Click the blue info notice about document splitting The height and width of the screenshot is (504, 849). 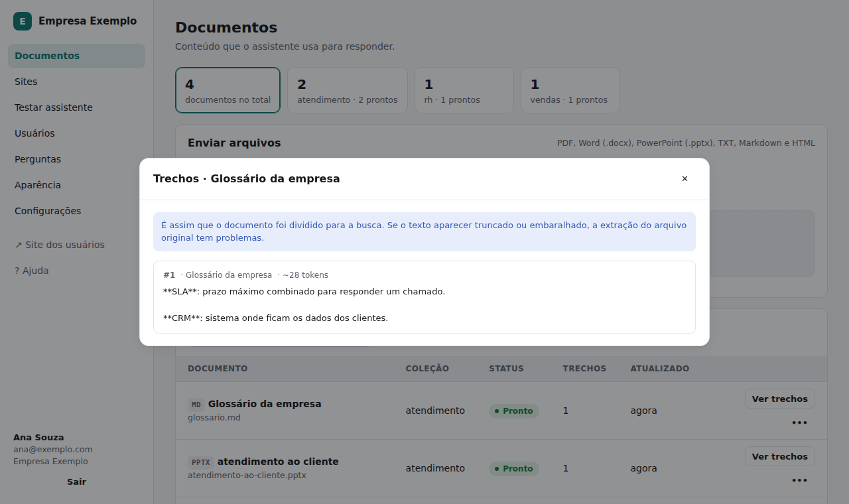pos(424,231)
